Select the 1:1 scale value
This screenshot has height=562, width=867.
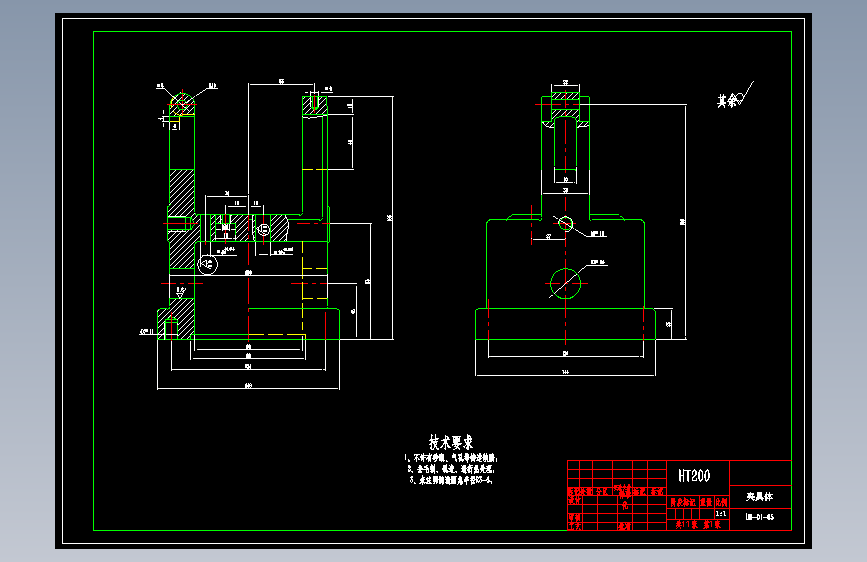[721, 514]
